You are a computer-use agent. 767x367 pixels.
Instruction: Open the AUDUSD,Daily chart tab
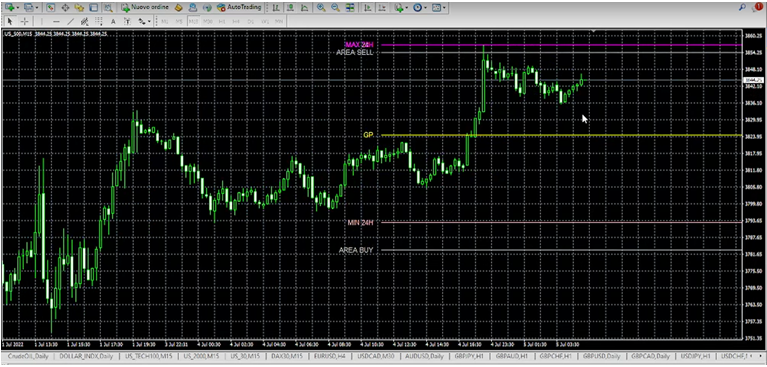424,356
